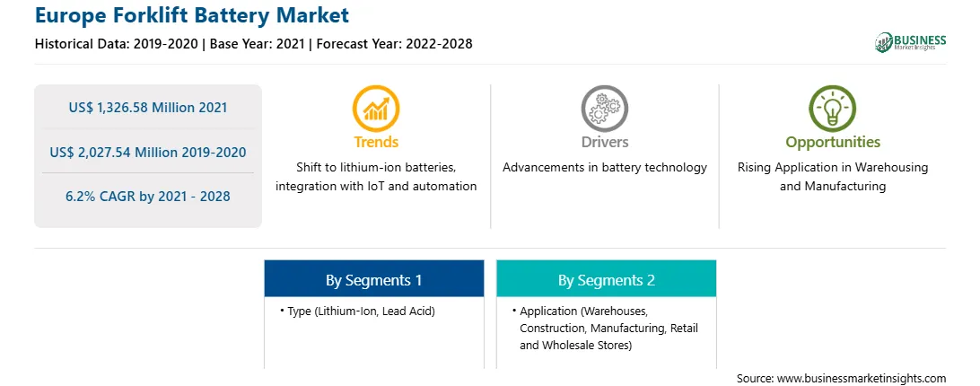Click the Business Market Insights logo
Image resolution: width=980 pixels, height=386 pixels.
click(x=911, y=42)
